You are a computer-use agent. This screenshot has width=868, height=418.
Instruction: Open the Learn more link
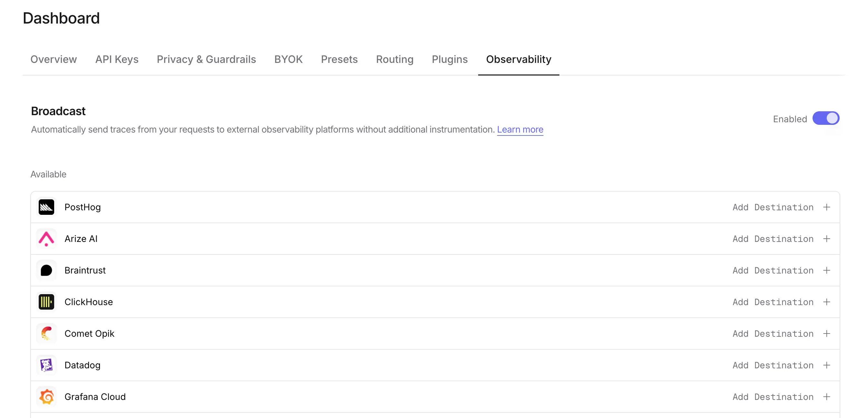[520, 129]
